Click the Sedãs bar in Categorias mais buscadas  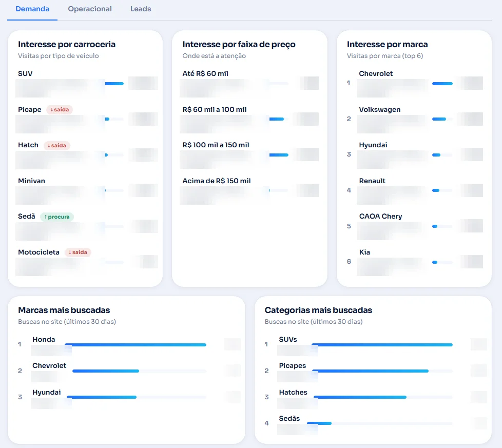pyautogui.click(x=380, y=423)
